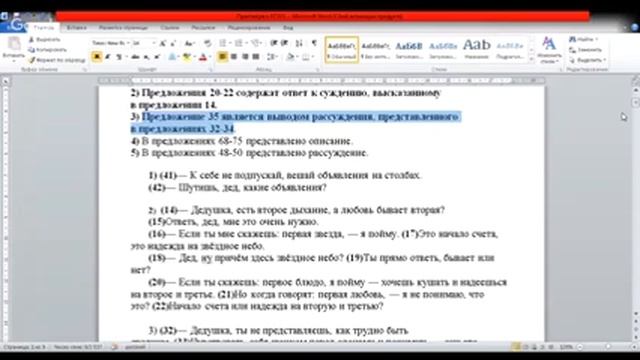Expand the Styles gallery more arrow
The image size is (640, 360).
pyautogui.click(x=531, y=59)
